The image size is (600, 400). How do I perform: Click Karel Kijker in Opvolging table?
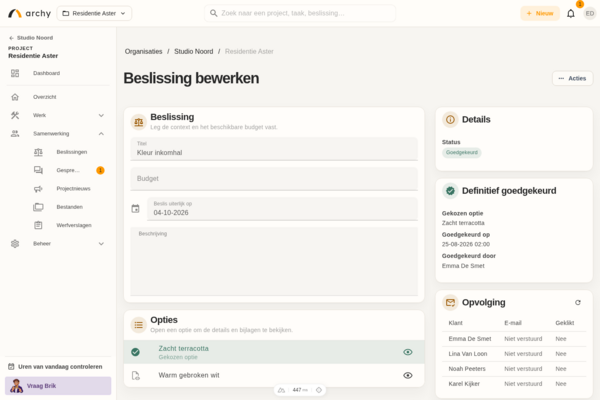(x=464, y=384)
